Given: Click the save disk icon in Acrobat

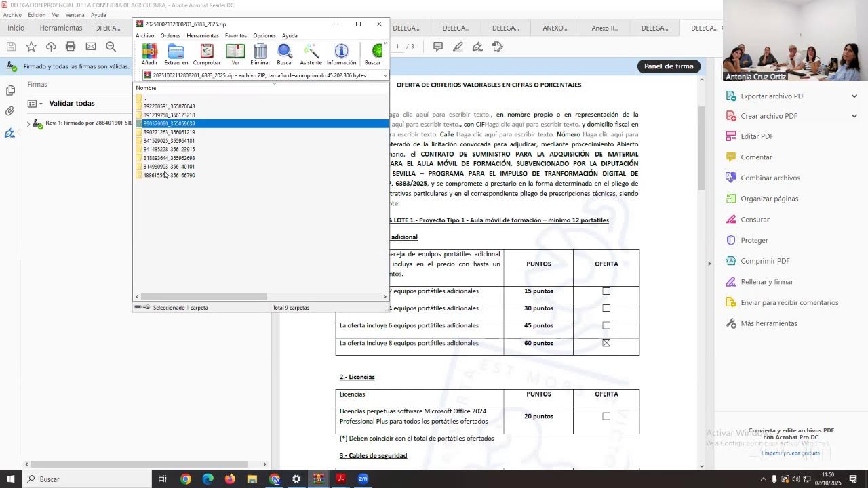Looking at the screenshot, I should pos(11,46).
